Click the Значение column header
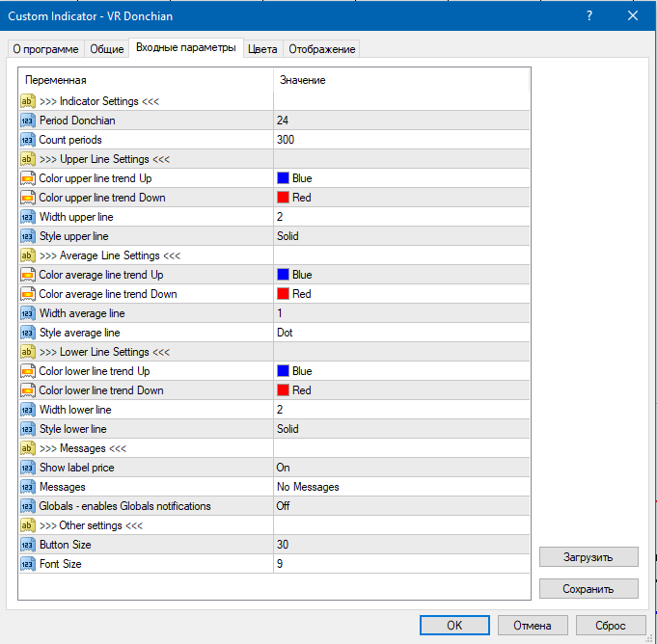This screenshot has height=644, width=657. point(401,80)
